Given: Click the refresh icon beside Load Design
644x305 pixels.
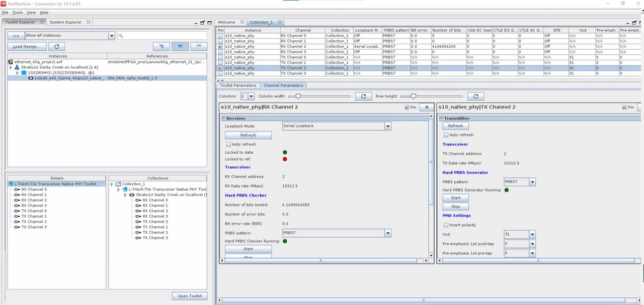Looking at the screenshot, I should click(x=56, y=46).
